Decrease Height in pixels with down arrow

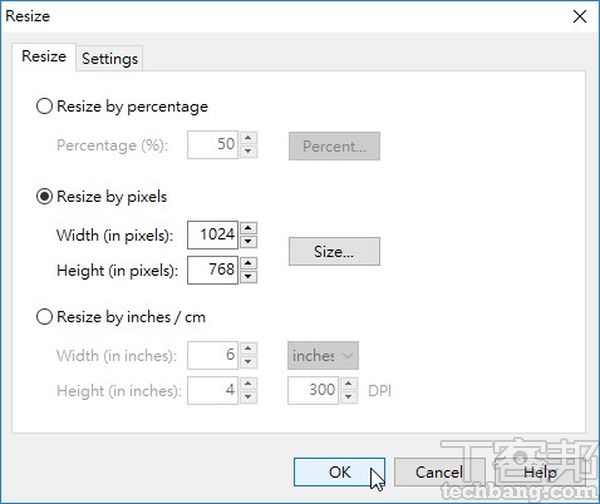(x=249, y=275)
